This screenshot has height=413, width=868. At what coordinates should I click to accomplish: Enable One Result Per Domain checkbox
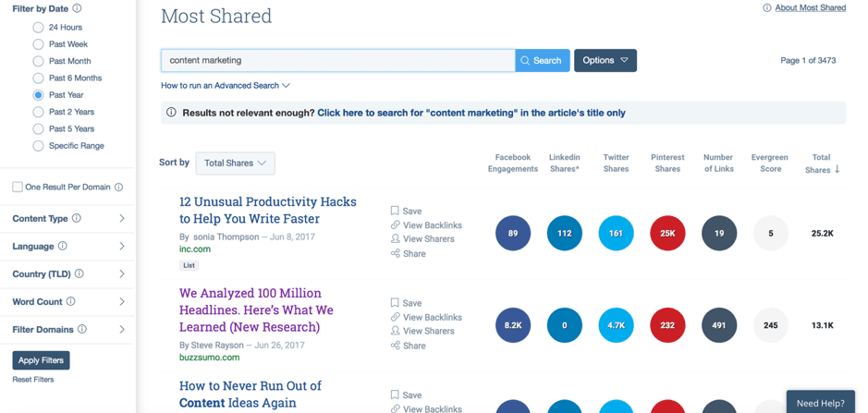click(18, 188)
